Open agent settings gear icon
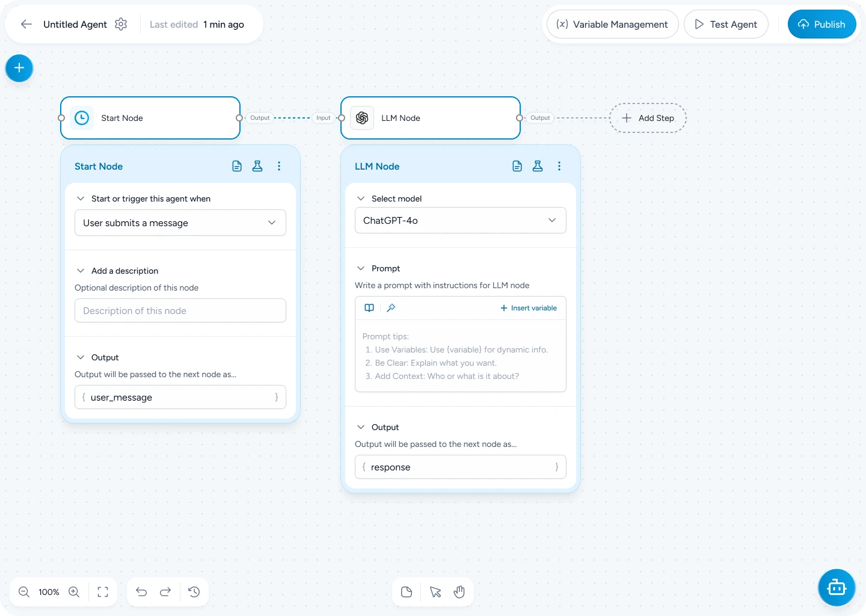The height and width of the screenshot is (616, 866). [x=121, y=24]
